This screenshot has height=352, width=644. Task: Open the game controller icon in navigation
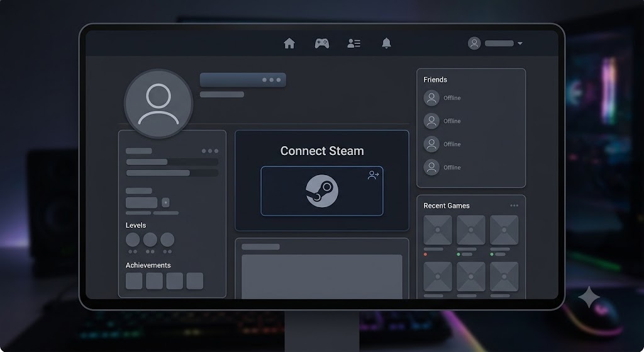[x=321, y=43]
